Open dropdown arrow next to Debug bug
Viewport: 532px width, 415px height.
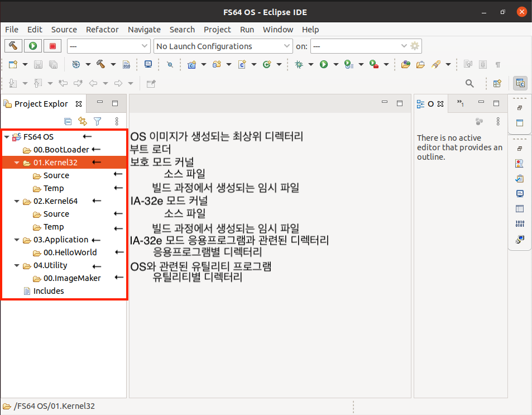coord(311,65)
